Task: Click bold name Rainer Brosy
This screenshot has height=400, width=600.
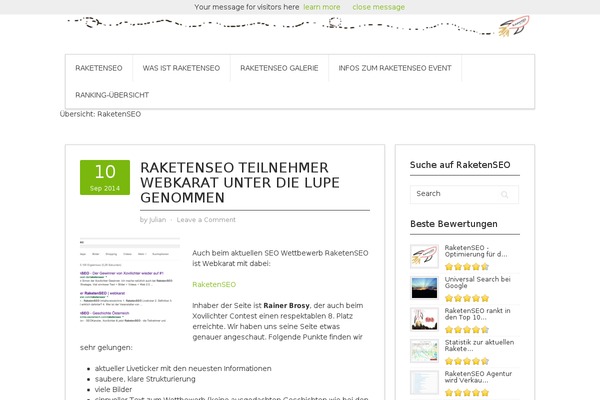Action: click(286, 305)
